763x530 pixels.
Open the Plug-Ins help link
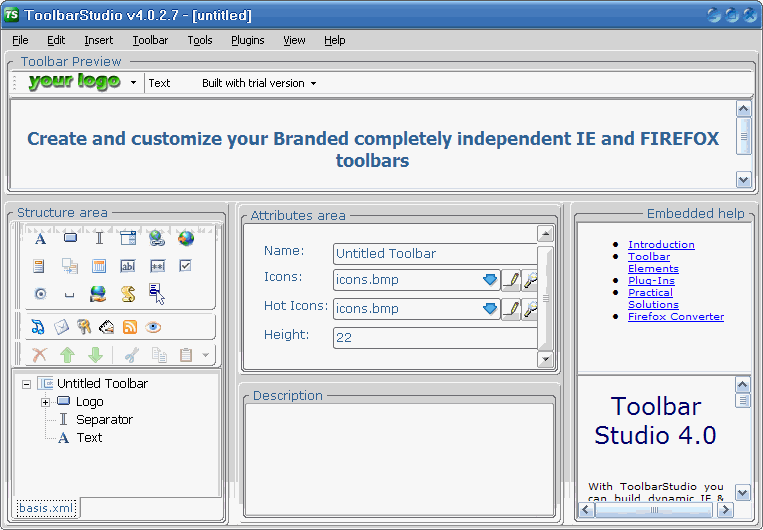tap(651, 281)
